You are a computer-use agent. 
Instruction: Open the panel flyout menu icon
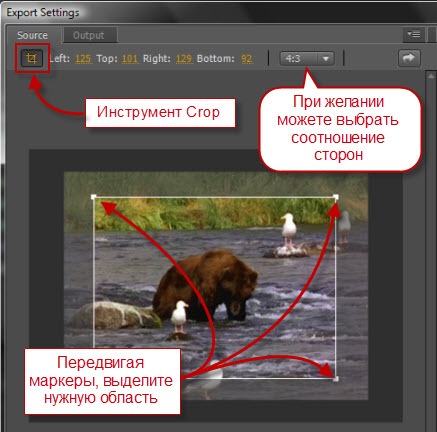pos(414,34)
